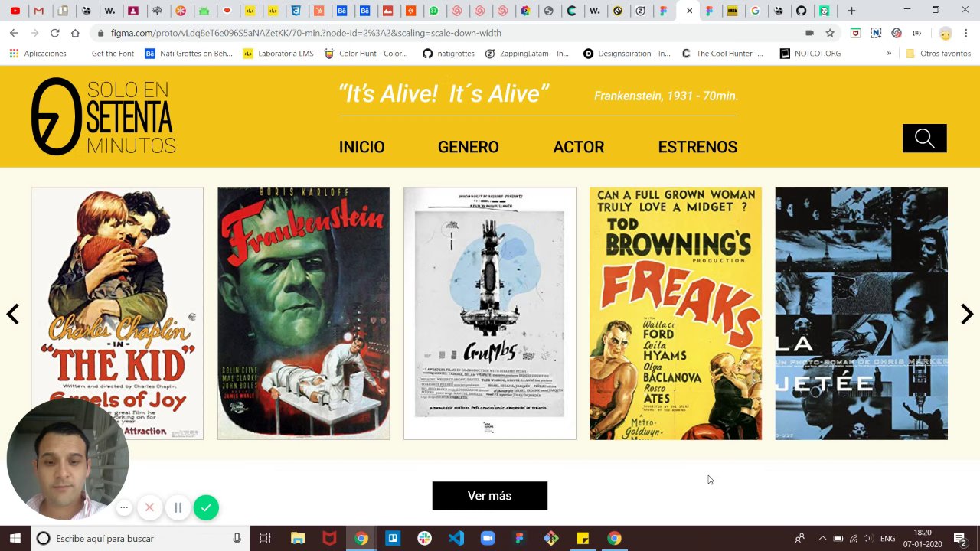Open the GENERO menu item
This screenshot has height=551, width=980.
tap(468, 147)
